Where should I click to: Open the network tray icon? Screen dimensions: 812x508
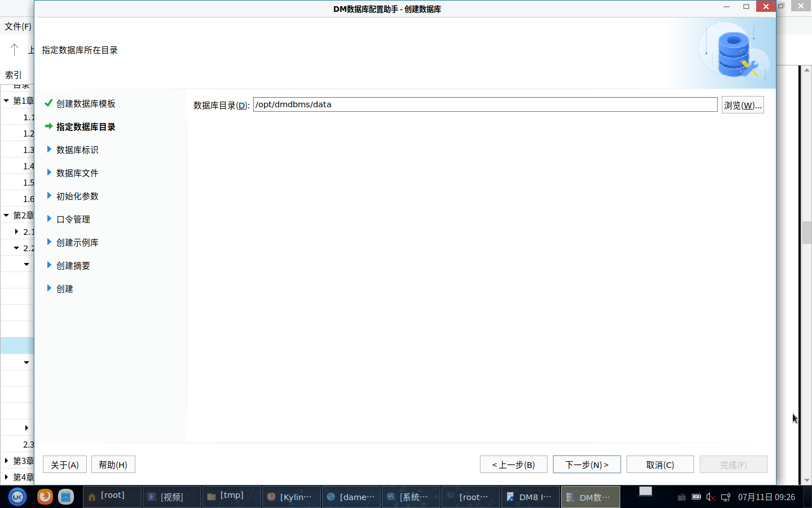(x=726, y=497)
